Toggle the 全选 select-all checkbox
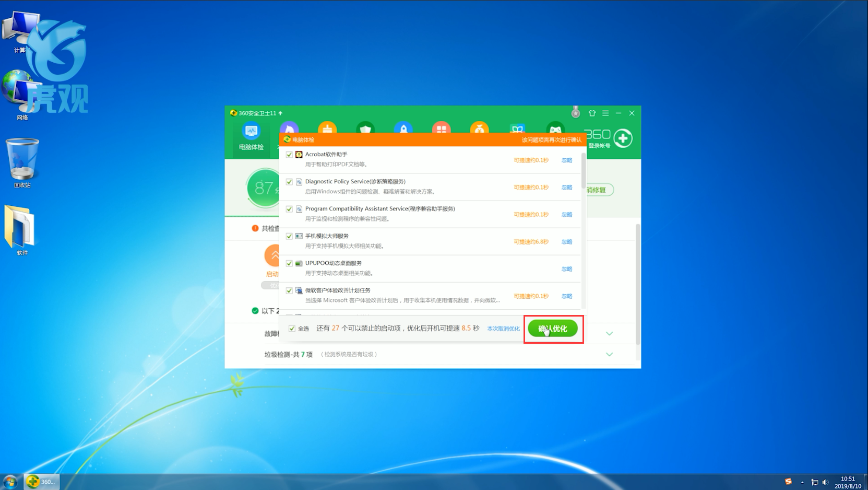Screen dimensions: 868x490 292,329
